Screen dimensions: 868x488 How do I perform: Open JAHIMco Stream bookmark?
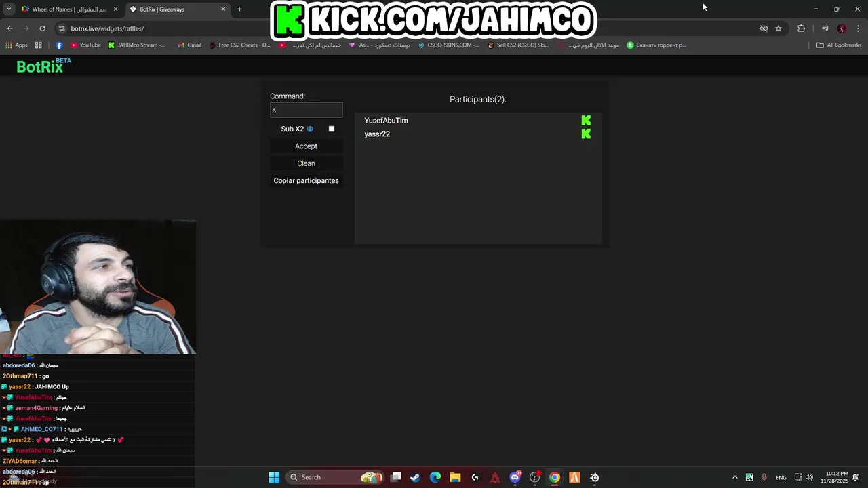[x=136, y=45]
